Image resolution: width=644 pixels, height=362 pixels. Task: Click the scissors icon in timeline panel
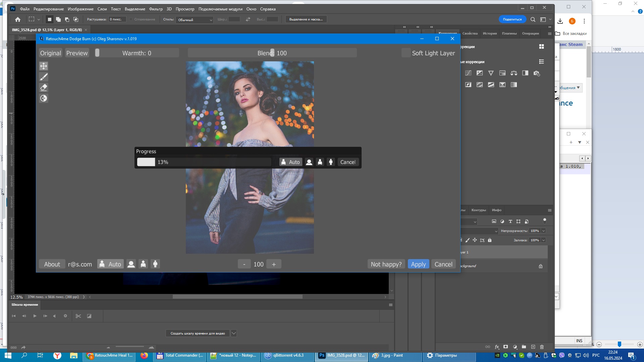[x=78, y=316]
